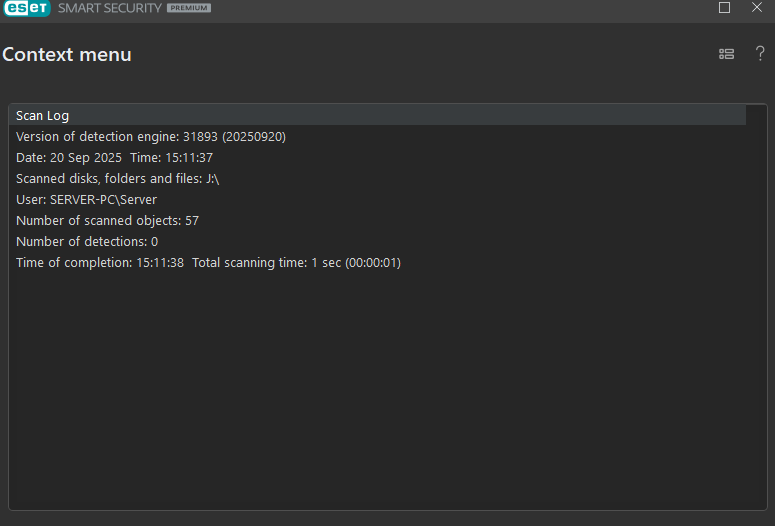Select the Scanned disks J:\ line
This screenshot has height=526, width=775.
(118, 178)
